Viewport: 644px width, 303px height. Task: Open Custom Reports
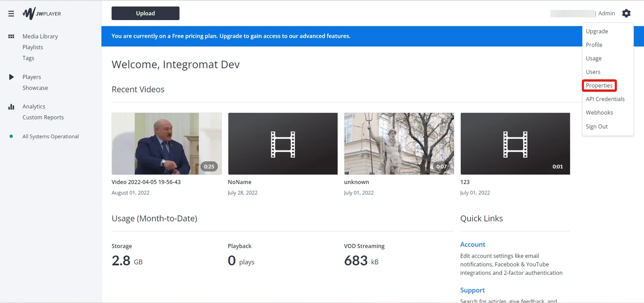tap(43, 117)
